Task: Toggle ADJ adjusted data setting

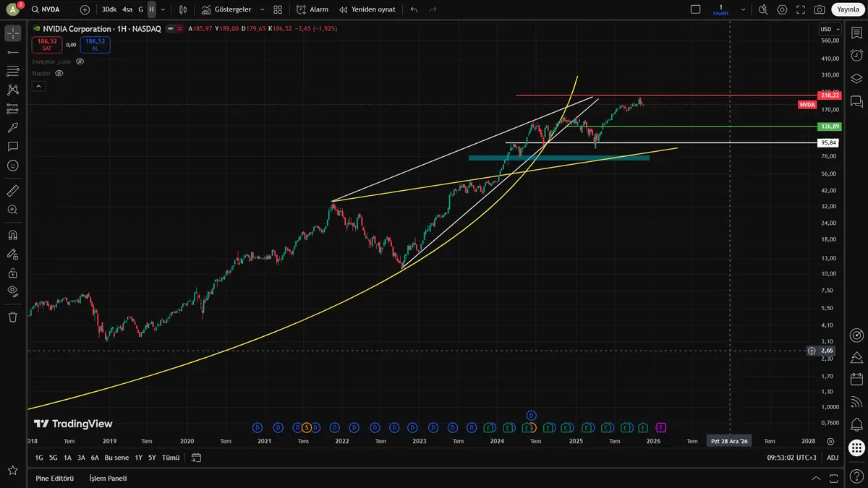Action: 833,458
